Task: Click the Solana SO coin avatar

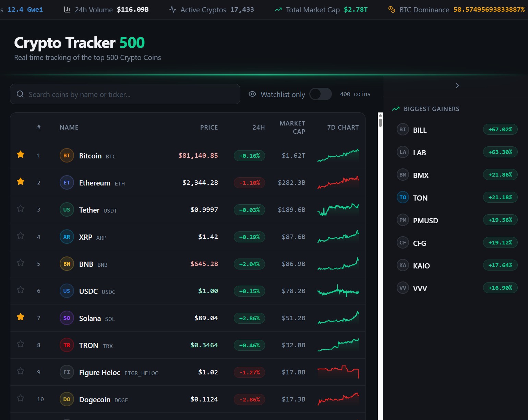Action: tap(67, 318)
